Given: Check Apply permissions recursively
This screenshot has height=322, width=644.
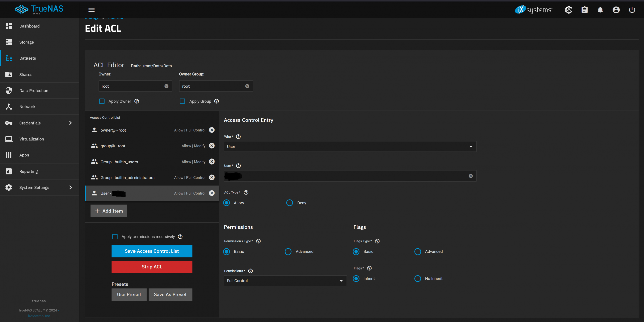Looking at the screenshot, I should 115,237.
